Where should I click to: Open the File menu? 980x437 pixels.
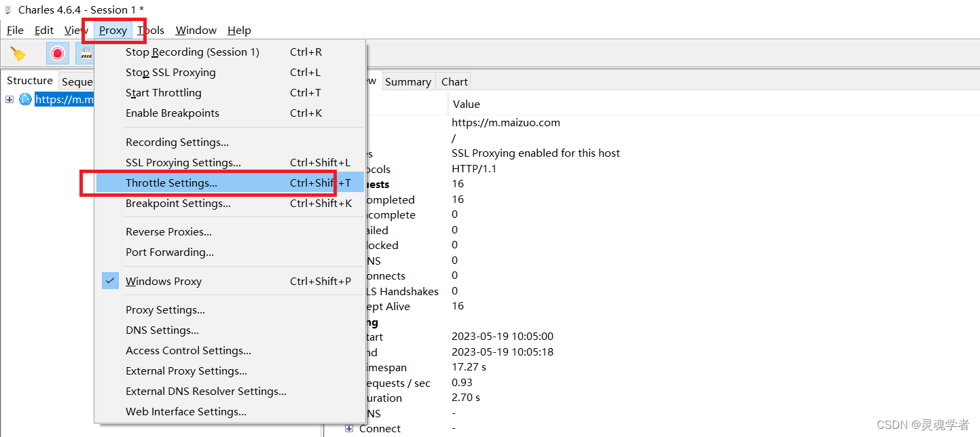[x=15, y=30]
